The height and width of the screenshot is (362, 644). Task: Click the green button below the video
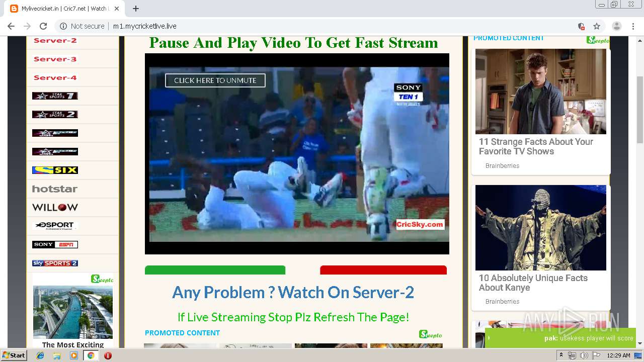215,270
